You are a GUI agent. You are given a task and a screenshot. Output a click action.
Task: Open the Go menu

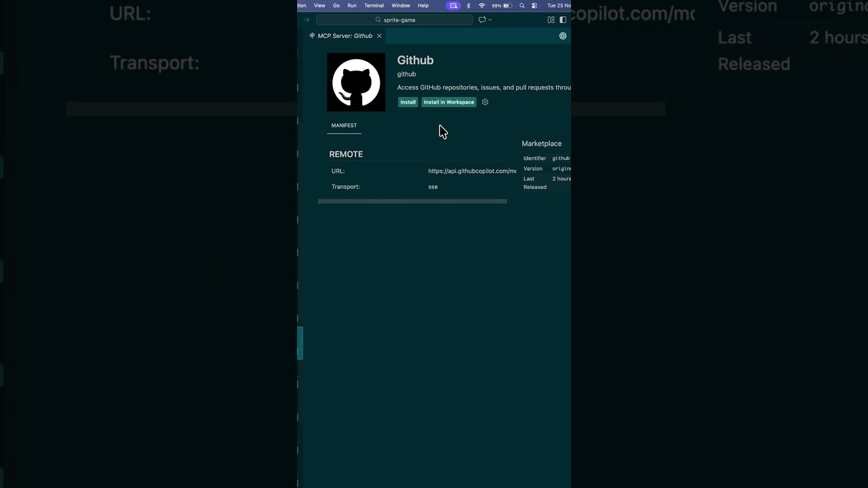[336, 5]
